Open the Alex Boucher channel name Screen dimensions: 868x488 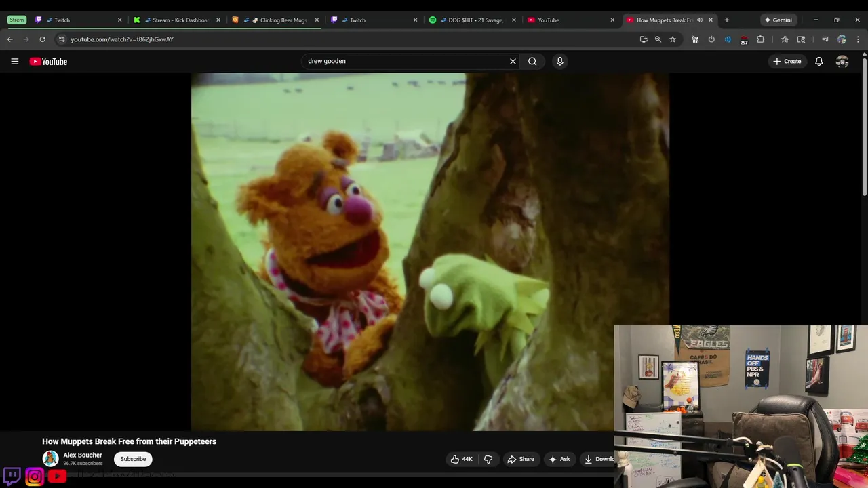[x=83, y=455]
